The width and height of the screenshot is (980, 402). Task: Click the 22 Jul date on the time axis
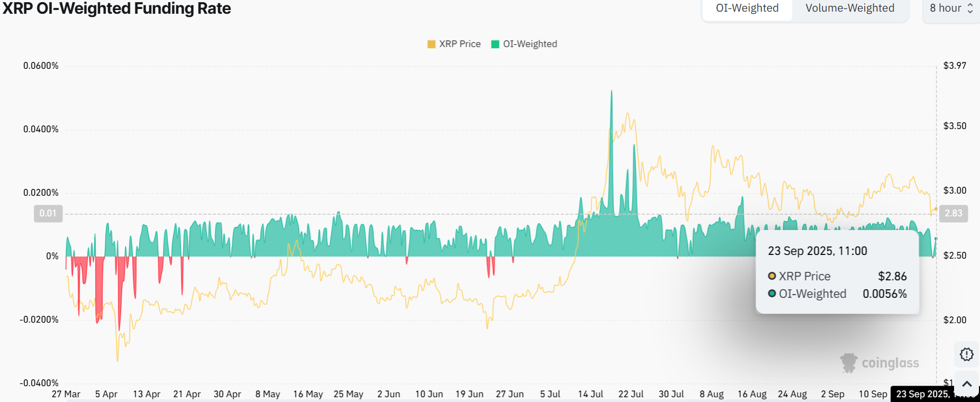point(631,394)
